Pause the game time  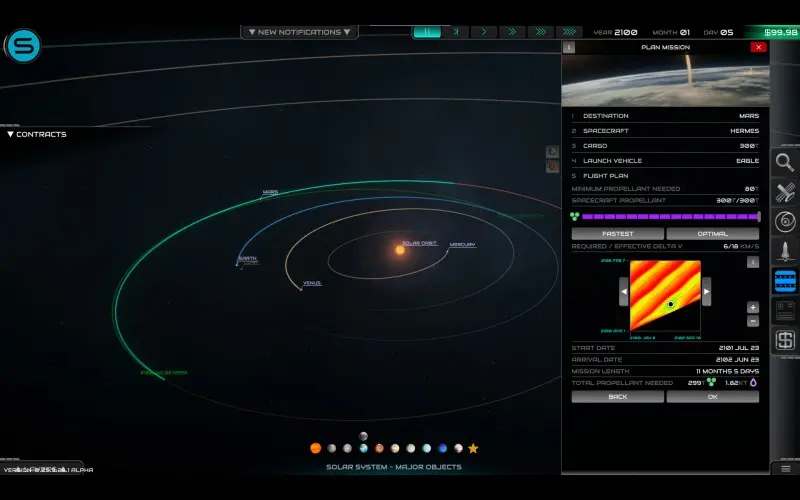(427, 32)
